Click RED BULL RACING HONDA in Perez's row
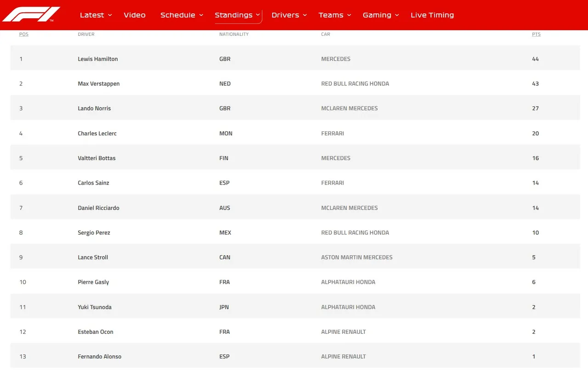Viewport: 588px width, 370px height. 355,232
